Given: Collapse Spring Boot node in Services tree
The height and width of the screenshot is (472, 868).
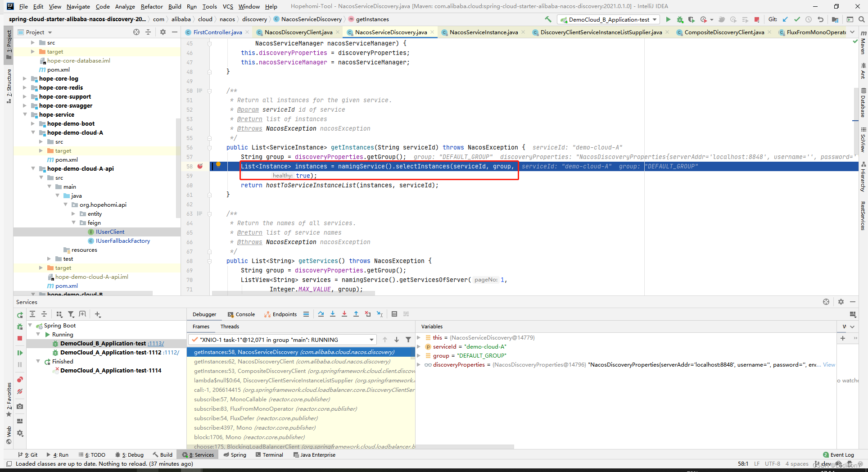Looking at the screenshot, I should pyautogui.click(x=30, y=325).
